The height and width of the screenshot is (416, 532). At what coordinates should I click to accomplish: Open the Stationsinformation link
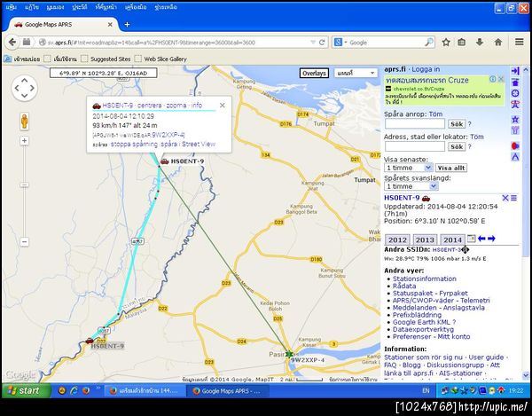click(x=424, y=279)
